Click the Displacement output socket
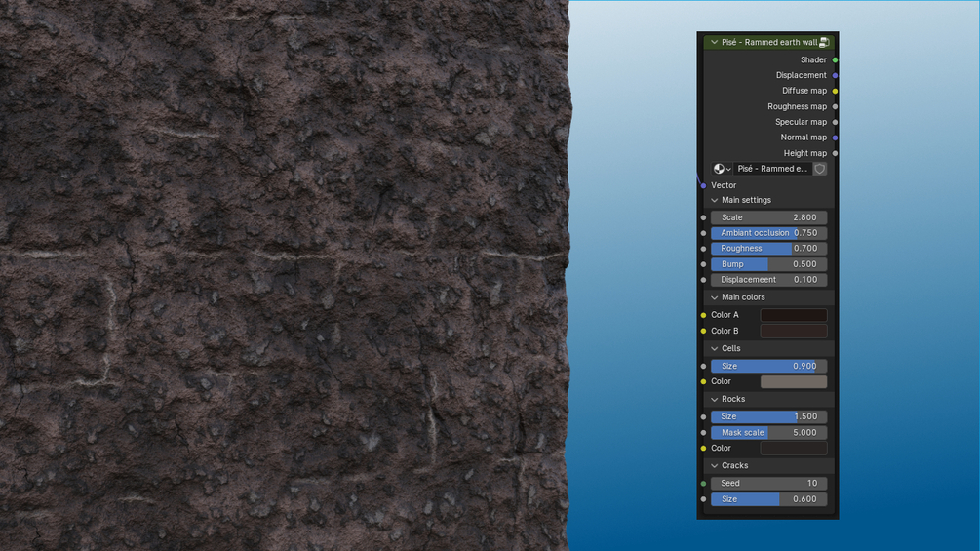980x551 pixels. click(835, 76)
